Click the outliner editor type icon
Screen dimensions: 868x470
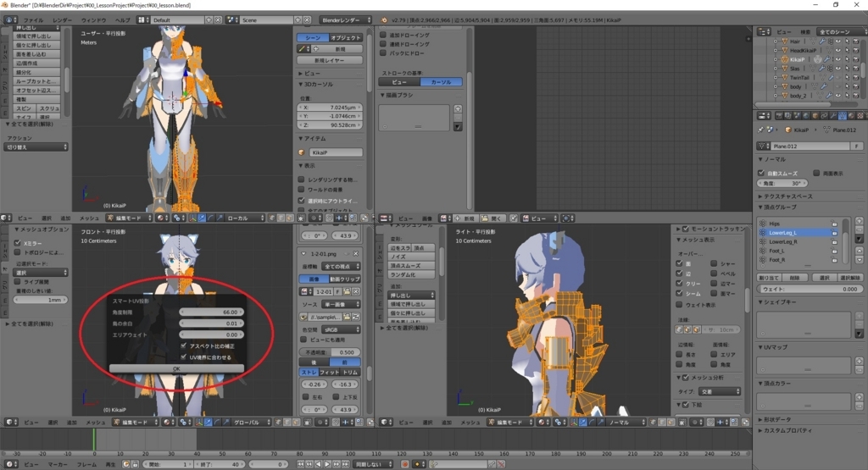click(764, 31)
